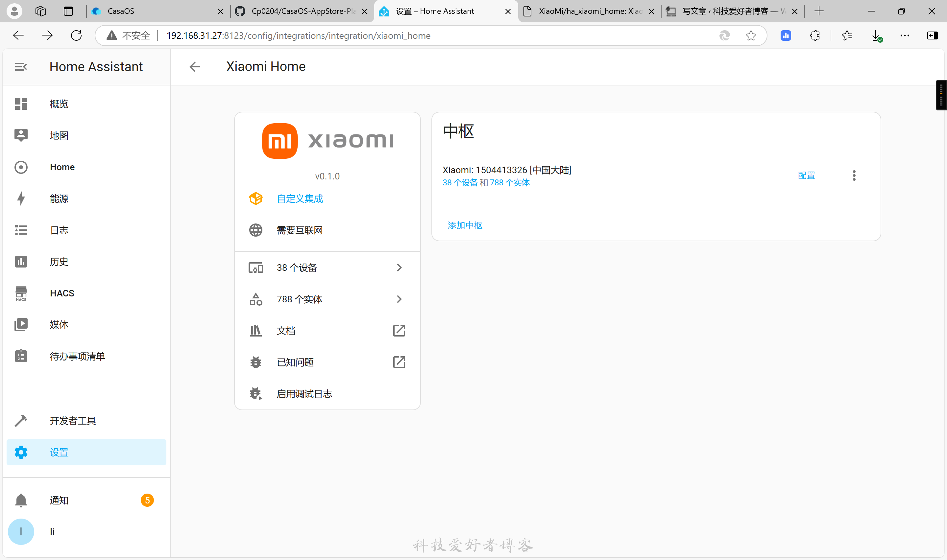This screenshot has height=560, width=947.
Task: Click the 待办事项清单 to-do list icon
Action: click(x=21, y=356)
